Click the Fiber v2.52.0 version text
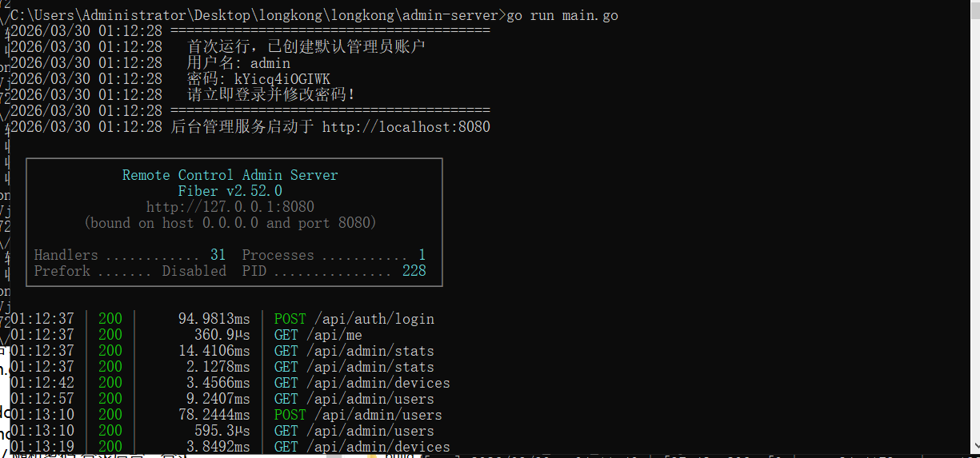 pos(230,191)
